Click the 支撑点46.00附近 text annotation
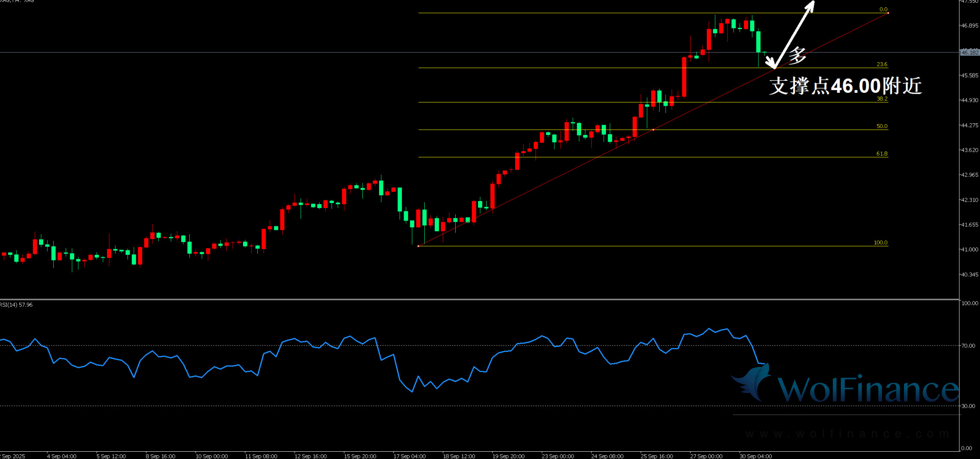Screen dimensions: 980x459 click(x=845, y=86)
